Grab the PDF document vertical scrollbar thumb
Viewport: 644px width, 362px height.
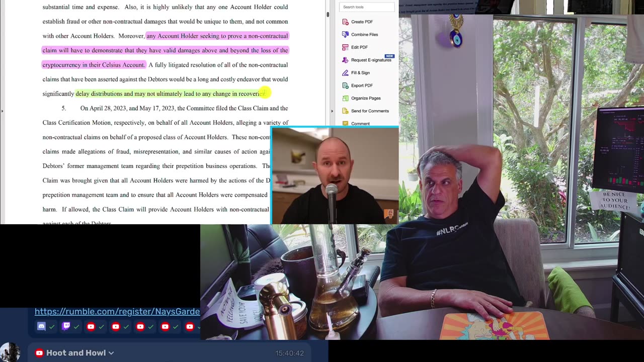[328, 14]
